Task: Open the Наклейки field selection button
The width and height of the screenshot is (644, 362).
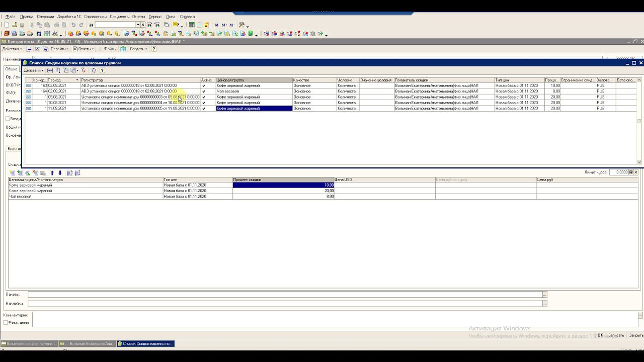Action: pyautogui.click(x=544, y=303)
